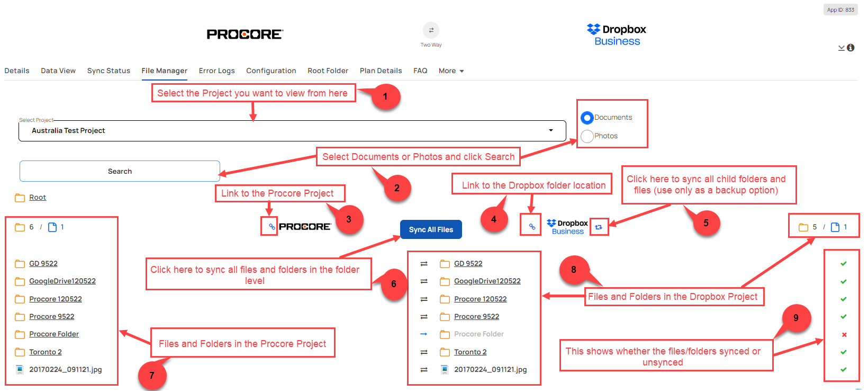Click the Search button
The image size is (868, 391).
pyautogui.click(x=120, y=171)
